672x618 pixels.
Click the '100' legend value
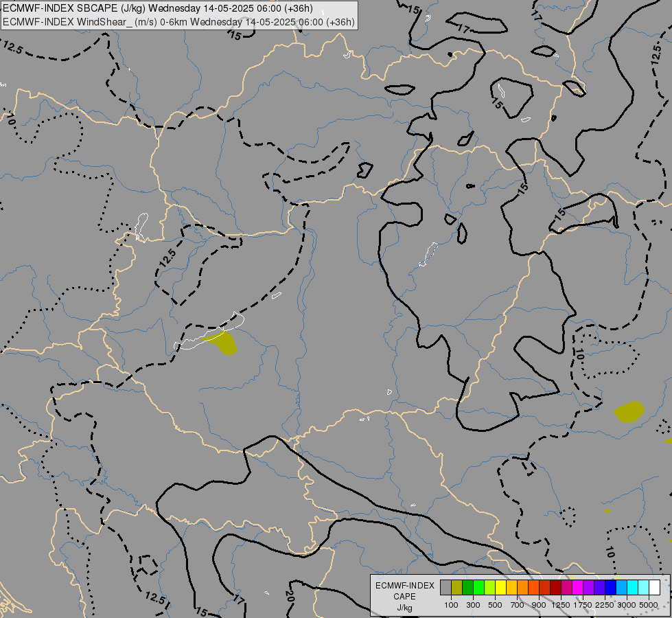[451, 605]
